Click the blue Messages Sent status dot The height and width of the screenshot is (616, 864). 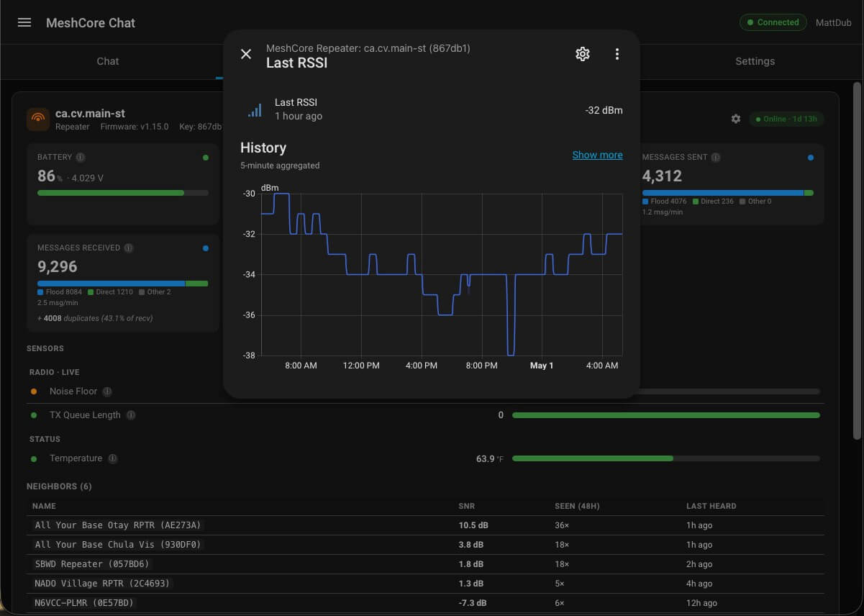pos(811,158)
